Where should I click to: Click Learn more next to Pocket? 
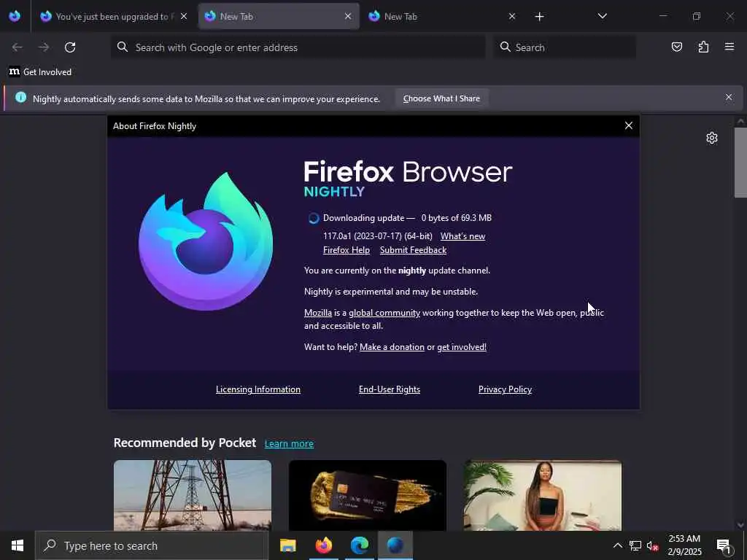[289, 444]
